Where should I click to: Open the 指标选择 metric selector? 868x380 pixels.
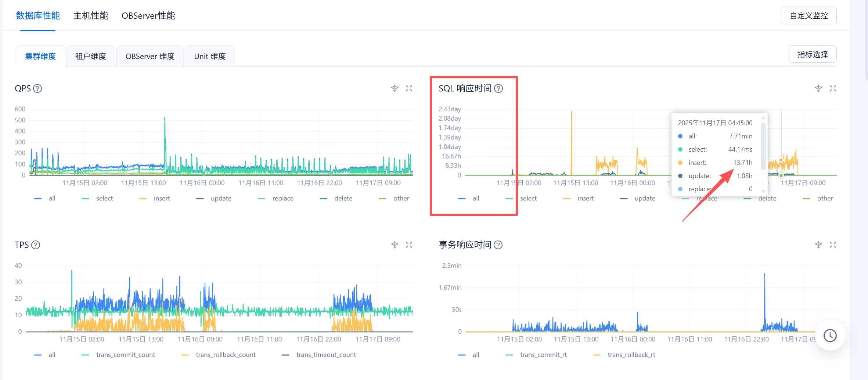click(x=813, y=54)
